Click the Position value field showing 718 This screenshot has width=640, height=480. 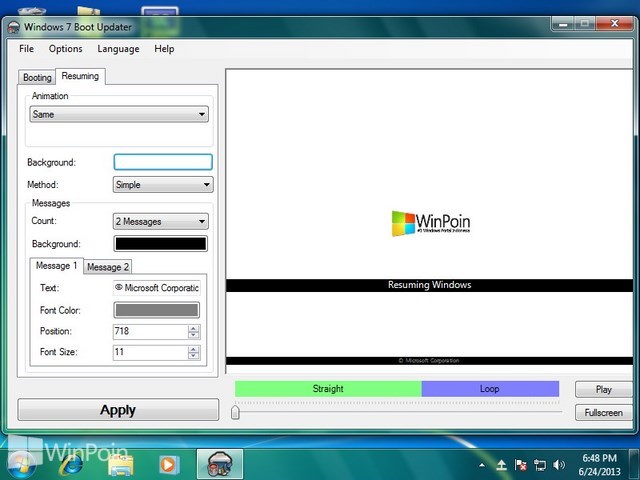coord(150,331)
